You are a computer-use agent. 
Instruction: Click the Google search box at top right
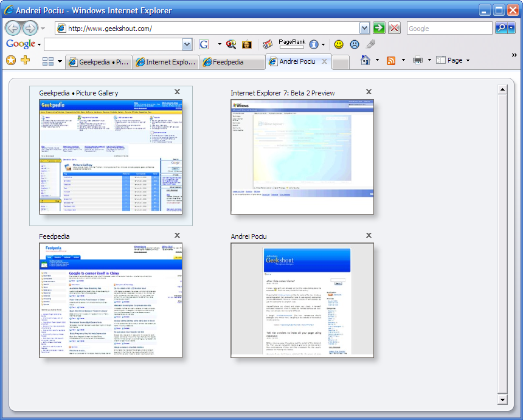pyautogui.click(x=449, y=29)
